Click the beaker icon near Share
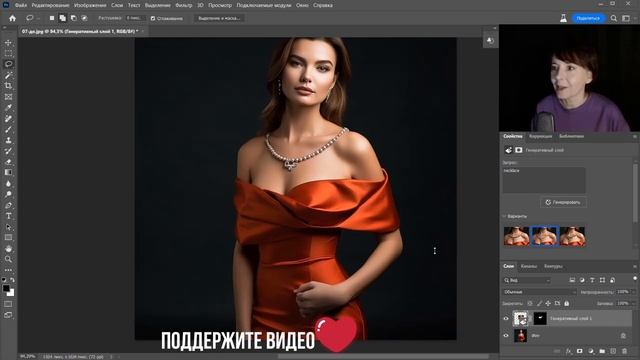 click(563, 18)
